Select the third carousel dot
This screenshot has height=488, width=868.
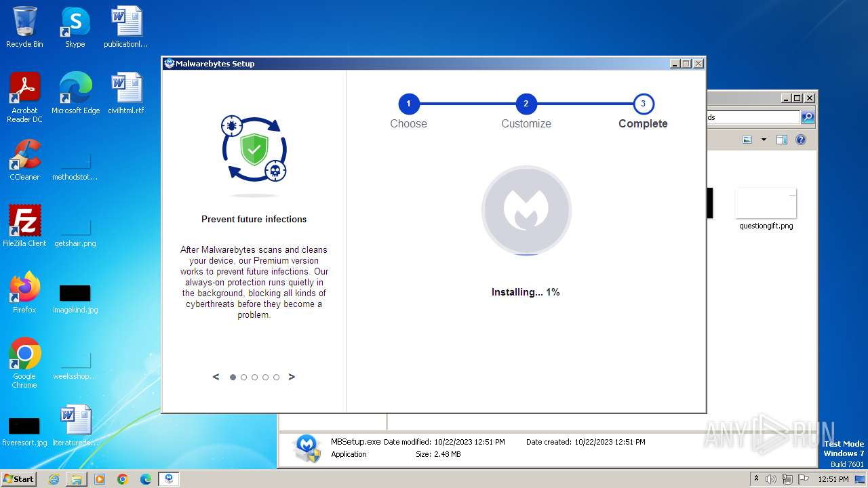coord(255,378)
